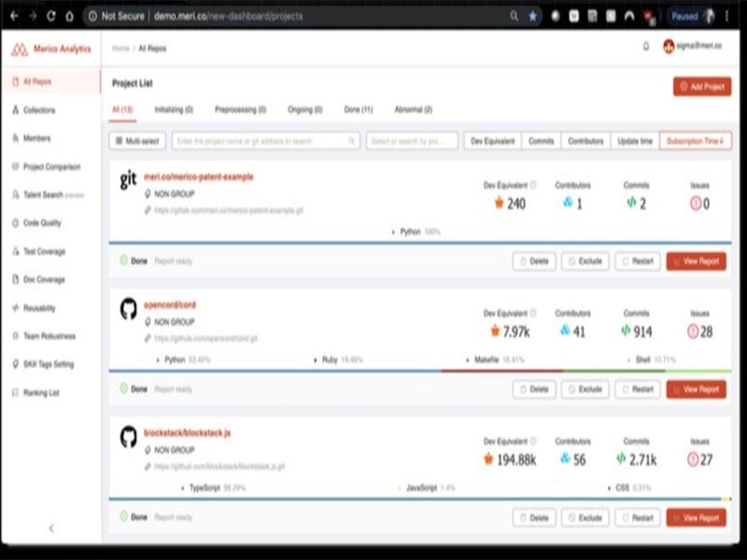Image resolution: width=747 pixels, height=560 pixels.
Task: Sort projects by Dev Equivalent
Action: [495, 141]
